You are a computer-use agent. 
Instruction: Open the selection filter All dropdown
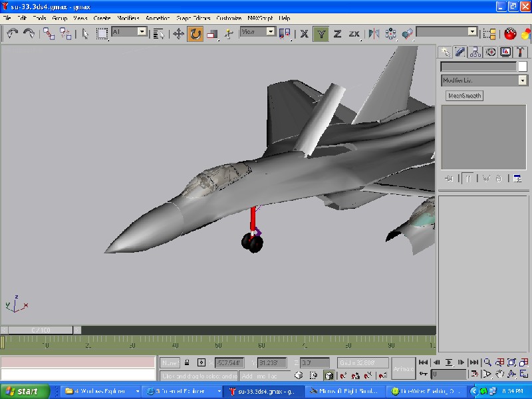click(142, 32)
